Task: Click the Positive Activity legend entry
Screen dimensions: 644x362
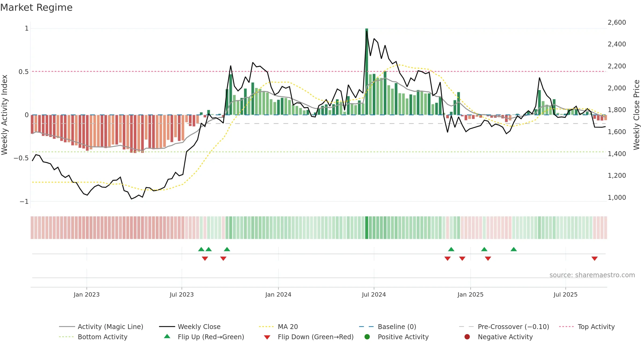Action: pos(396,337)
